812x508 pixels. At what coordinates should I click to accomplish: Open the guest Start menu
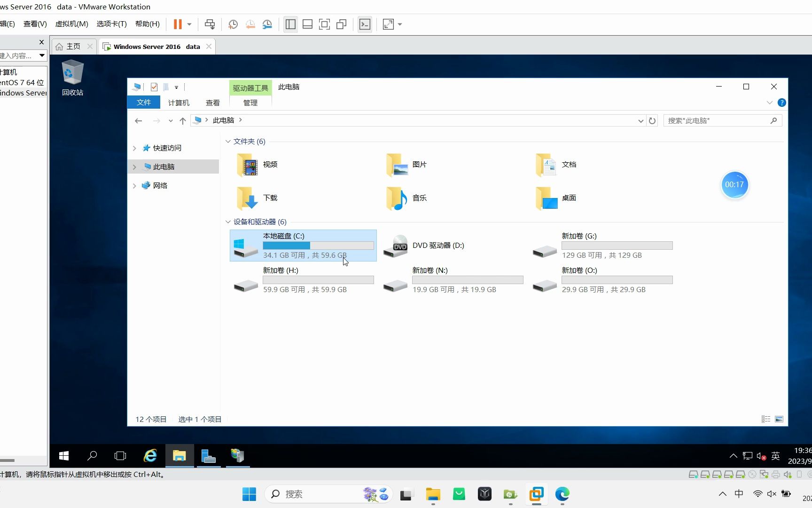point(64,456)
